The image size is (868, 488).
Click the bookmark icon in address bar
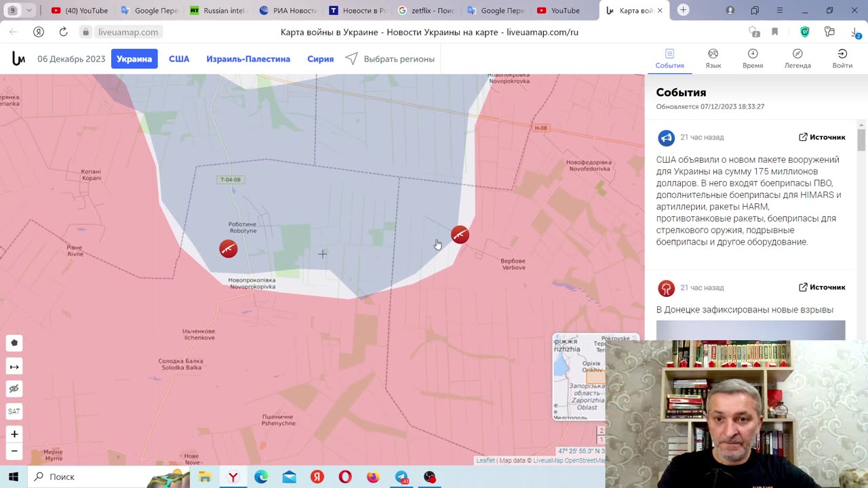tap(775, 32)
